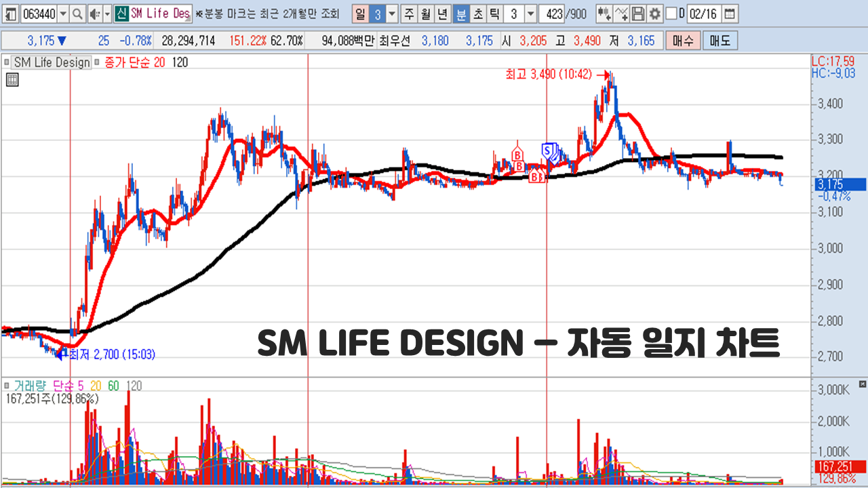This screenshot has height=488, width=868.
Task: Click the red 167,251 volume tag on axis
Action: pyautogui.click(x=839, y=467)
